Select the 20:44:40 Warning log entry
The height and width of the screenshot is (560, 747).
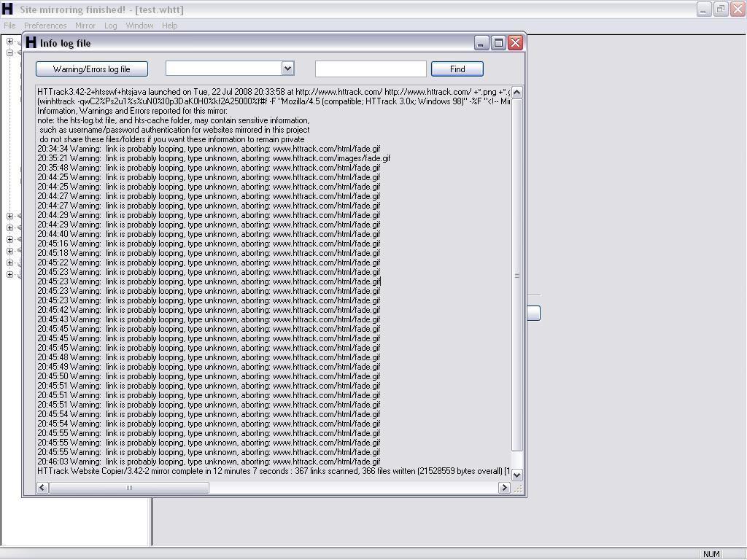coord(209,234)
